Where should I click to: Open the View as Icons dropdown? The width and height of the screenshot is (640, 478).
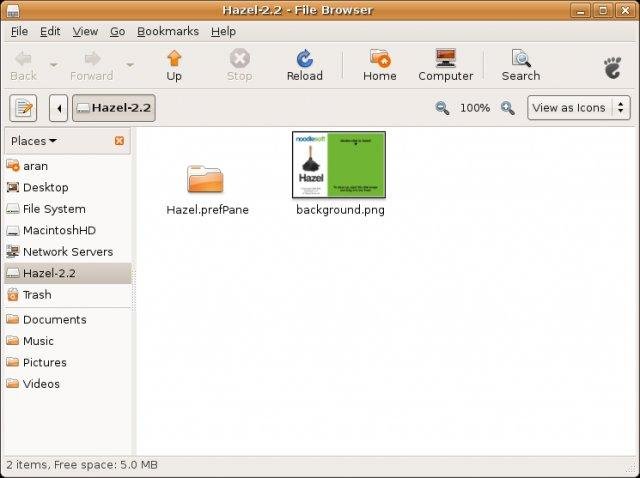coord(579,108)
